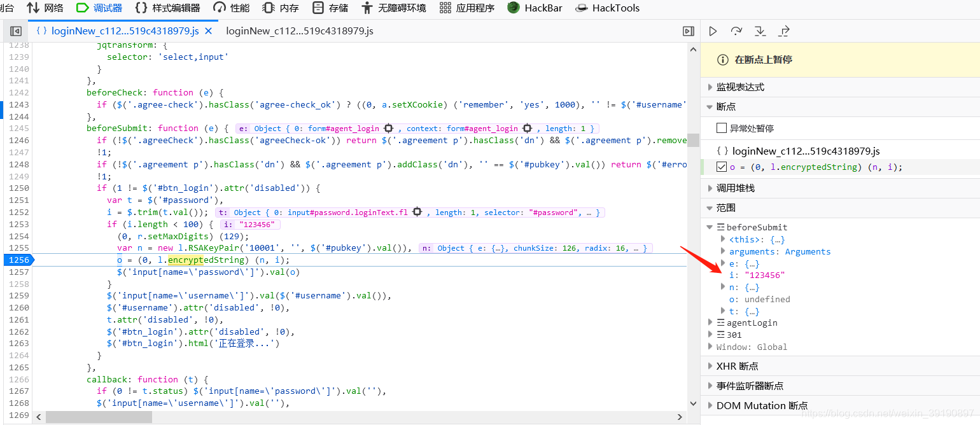Open the 应用程序 application panel
The height and width of the screenshot is (425, 980).
coord(467,8)
